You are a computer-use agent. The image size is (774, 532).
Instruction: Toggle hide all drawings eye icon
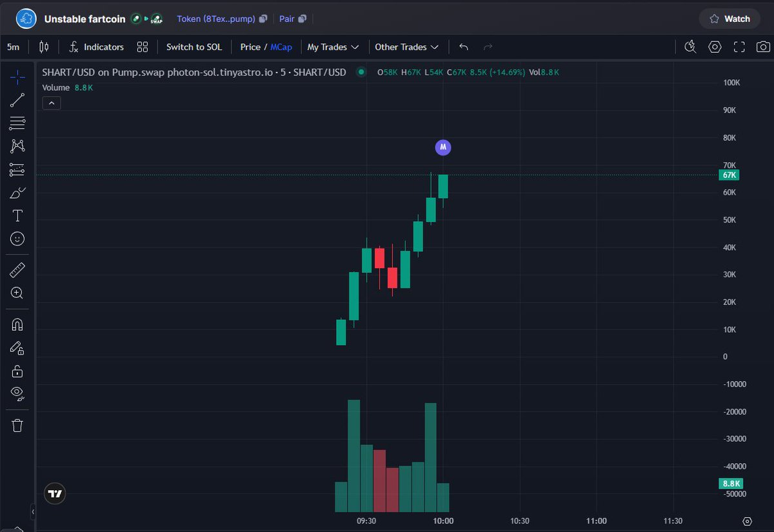tap(17, 393)
